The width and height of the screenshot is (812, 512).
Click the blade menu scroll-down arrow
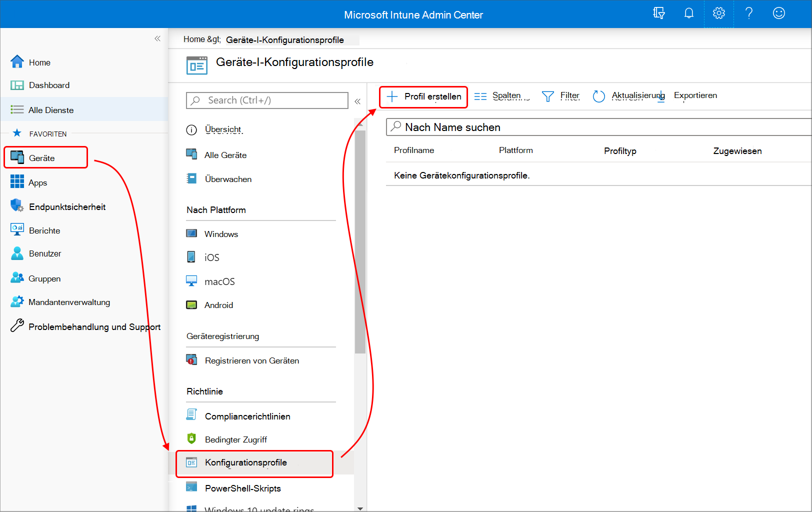[x=360, y=508]
